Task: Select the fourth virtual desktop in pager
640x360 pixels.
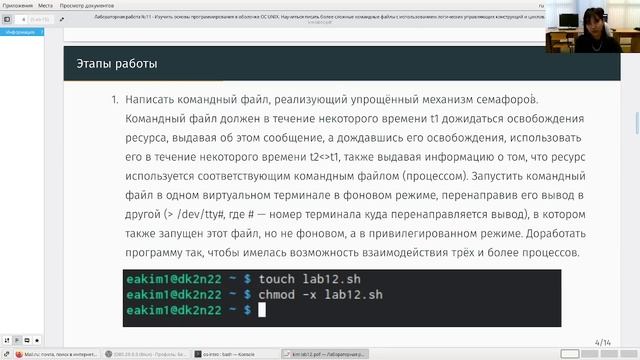Action: [x=629, y=354]
